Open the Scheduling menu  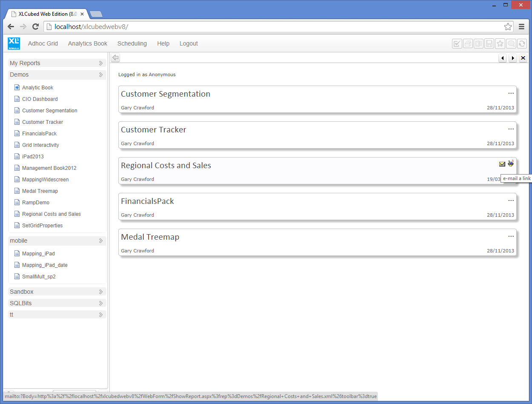(132, 43)
